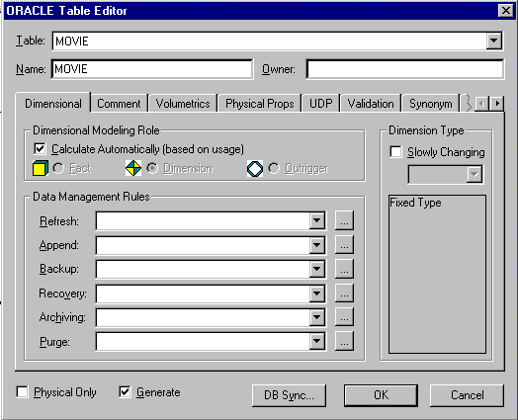Expand the Append rule dropdown
The image size is (518, 420).
click(316, 245)
